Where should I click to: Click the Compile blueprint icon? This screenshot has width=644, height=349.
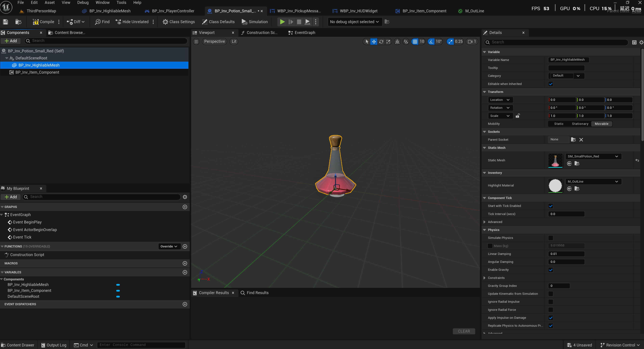[x=36, y=22]
